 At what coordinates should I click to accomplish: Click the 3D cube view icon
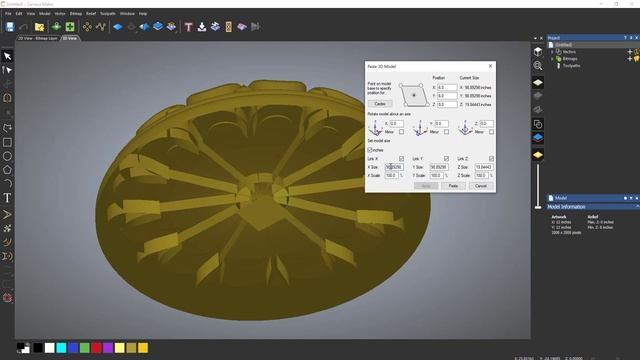click(x=538, y=51)
